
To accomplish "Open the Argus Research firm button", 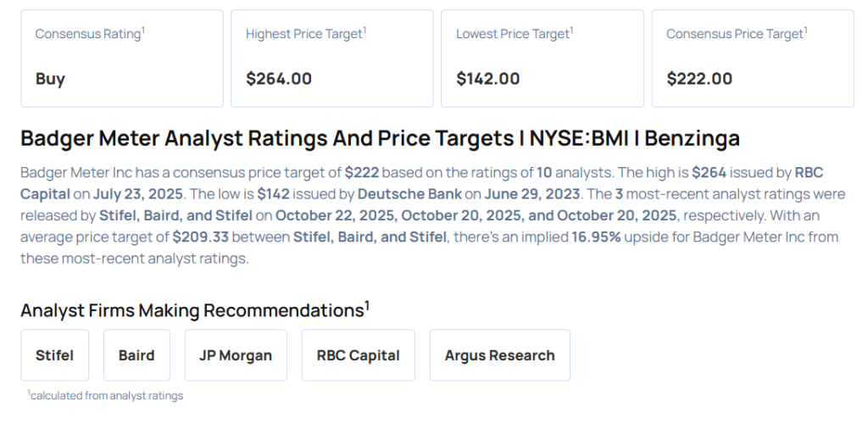I will click(x=499, y=355).
